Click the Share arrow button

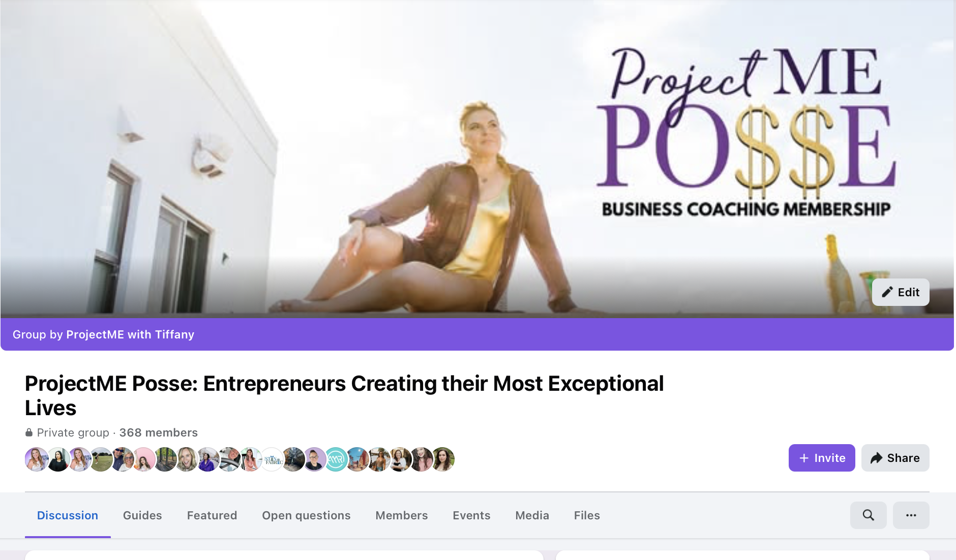pos(895,458)
